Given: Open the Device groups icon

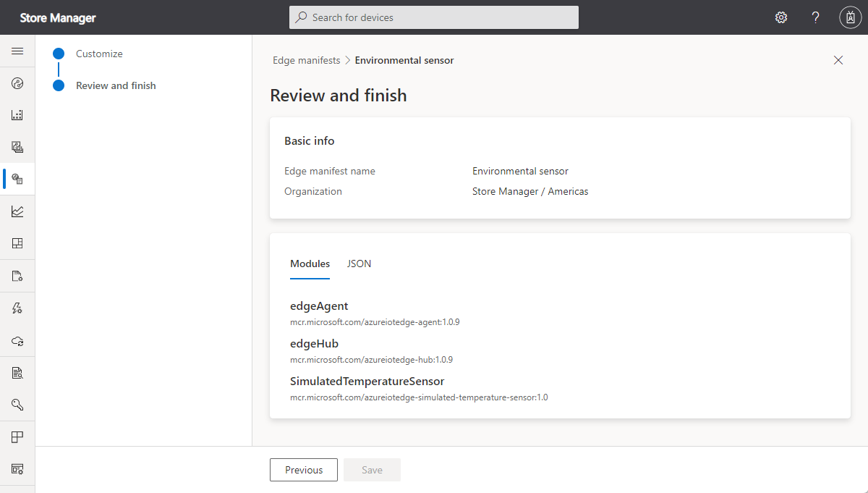Looking at the screenshot, I should (17, 146).
